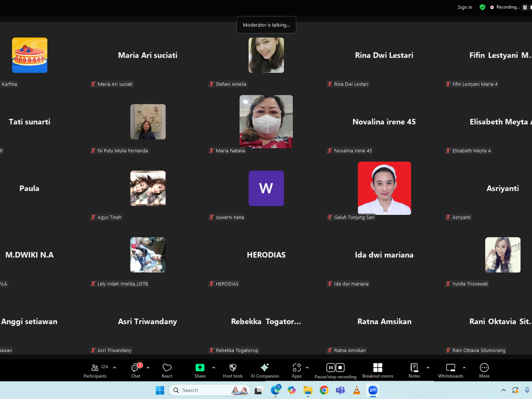This screenshot has width=532, height=399.
Task: Pause recording using top-right indicator button
Action: (525, 7)
